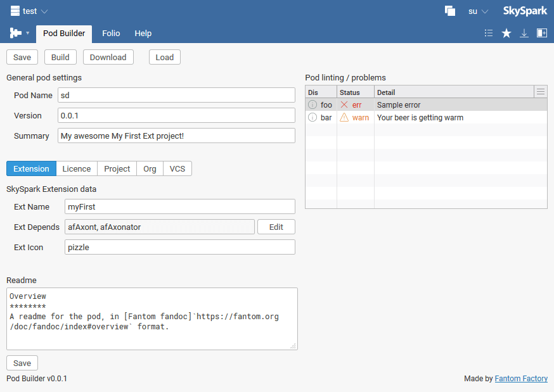The height and width of the screenshot is (392, 554).
Task: Click the info icon on foo row
Action: 312,104
